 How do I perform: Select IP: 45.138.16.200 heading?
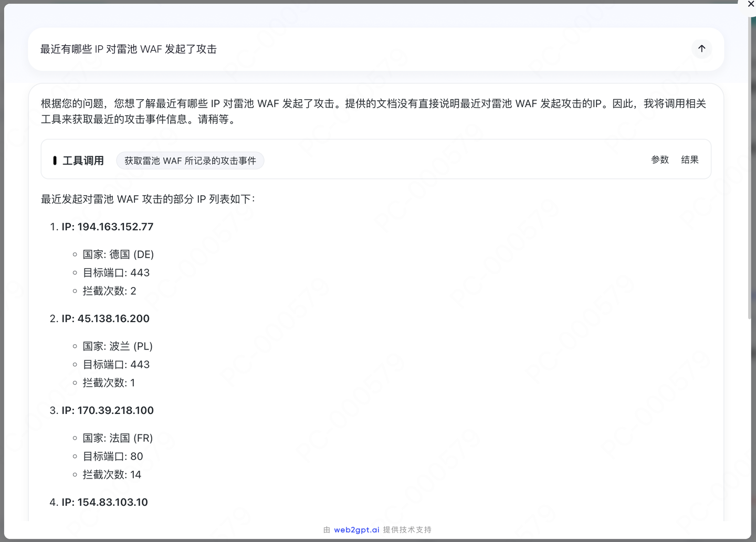click(x=106, y=318)
